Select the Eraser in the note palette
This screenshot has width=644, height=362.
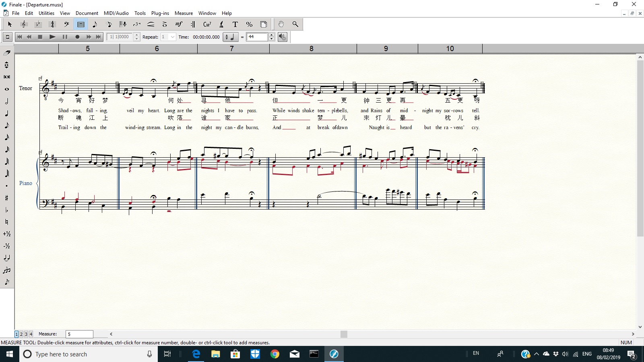click(x=7, y=53)
